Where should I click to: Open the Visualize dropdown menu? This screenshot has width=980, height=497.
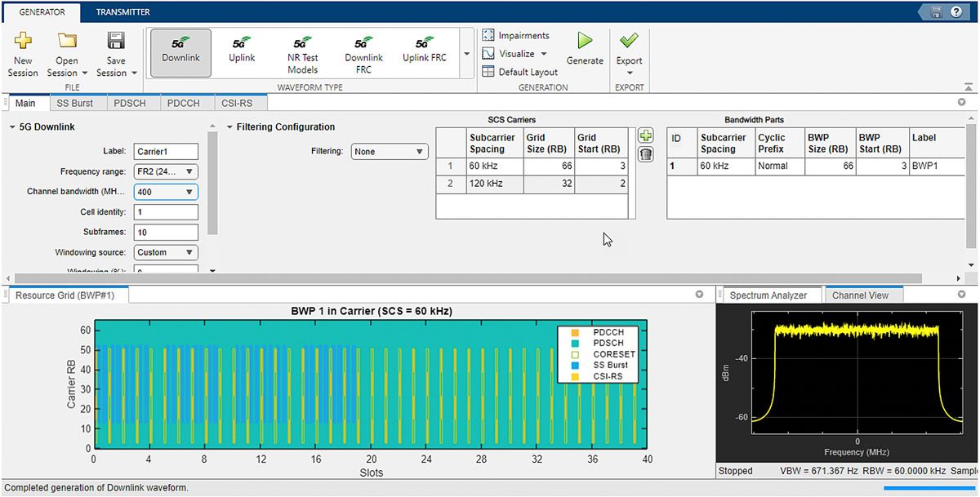click(x=515, y=54)
